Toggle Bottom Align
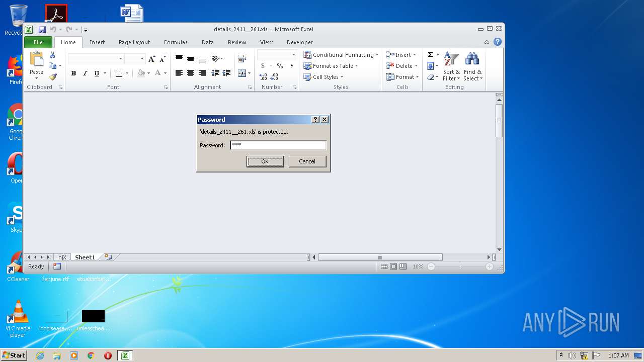The width and height of the screenshot is (644, 362). tap(202, 59)
